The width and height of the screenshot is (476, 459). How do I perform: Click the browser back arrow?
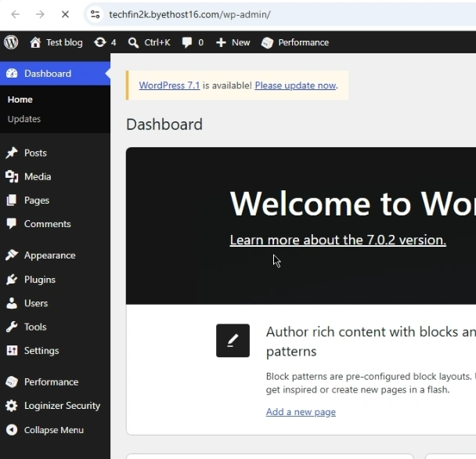pos(15,14)
